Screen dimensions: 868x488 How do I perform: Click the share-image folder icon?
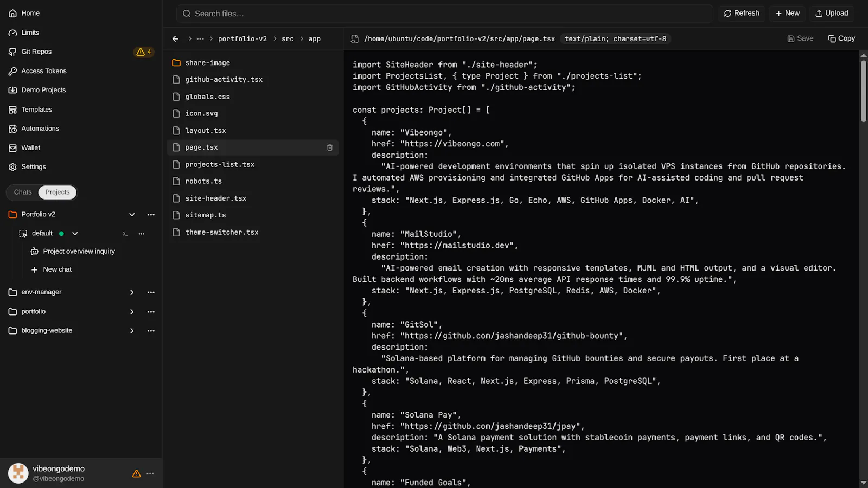click(176, 63)
